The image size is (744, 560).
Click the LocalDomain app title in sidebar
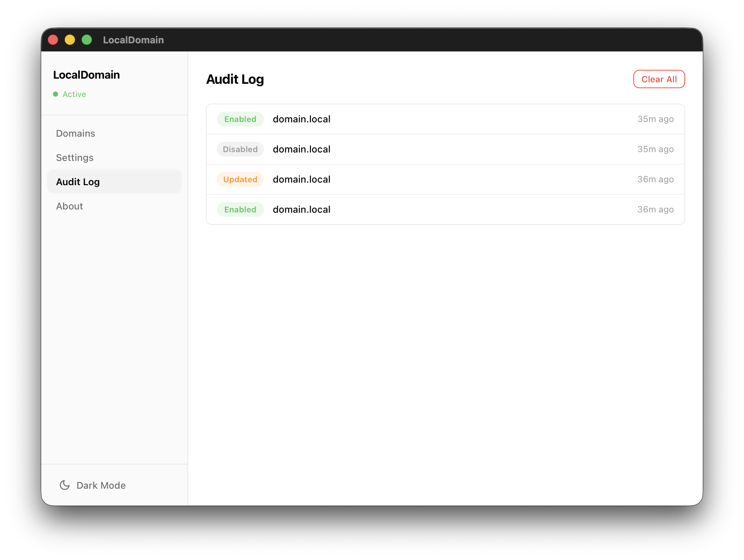(x=86, y=75)
